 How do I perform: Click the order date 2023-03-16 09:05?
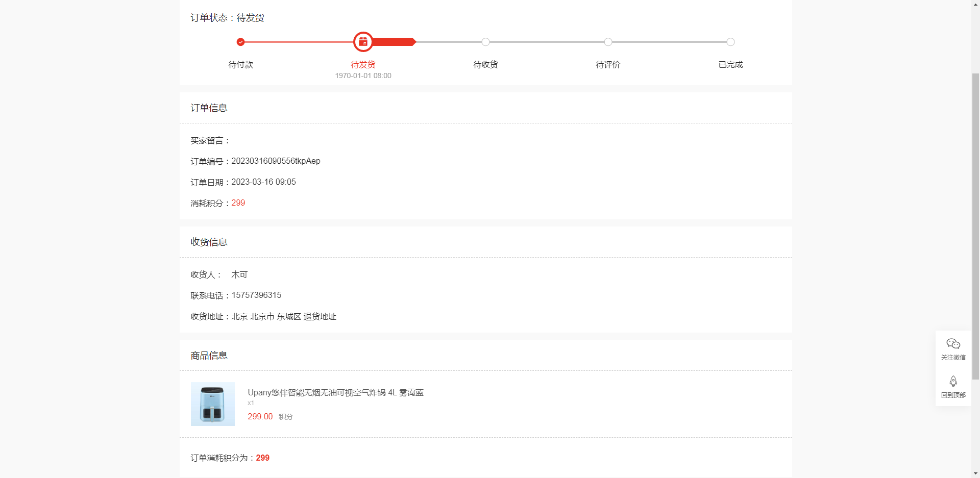[x=263, y=182]
